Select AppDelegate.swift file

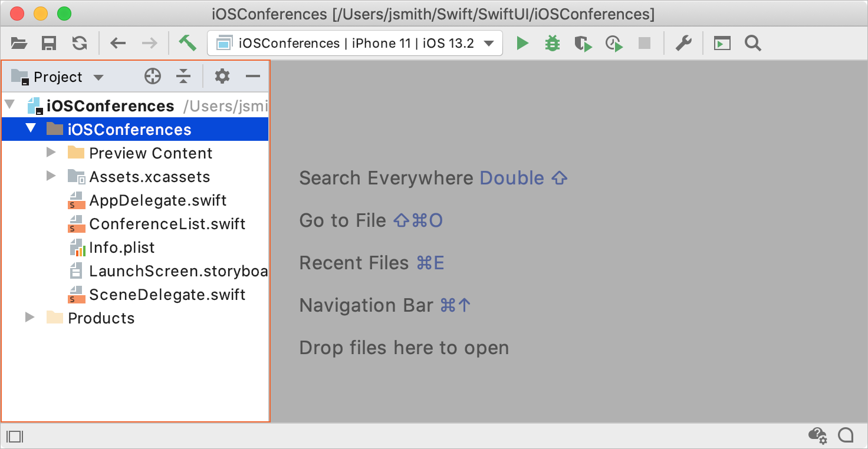pyautogui.click(x=135, y=200)
